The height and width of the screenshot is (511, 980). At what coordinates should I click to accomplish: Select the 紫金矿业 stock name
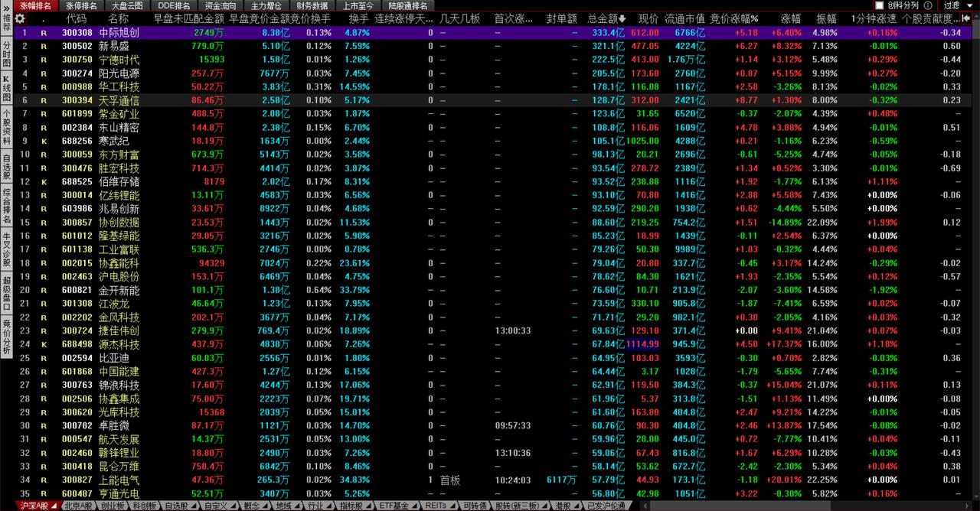119,114
